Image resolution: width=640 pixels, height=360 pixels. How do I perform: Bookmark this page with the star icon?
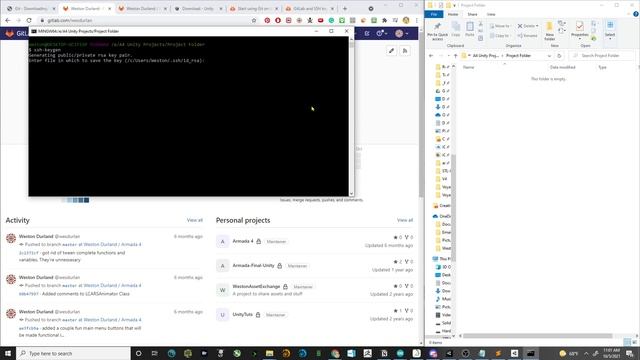254,20
